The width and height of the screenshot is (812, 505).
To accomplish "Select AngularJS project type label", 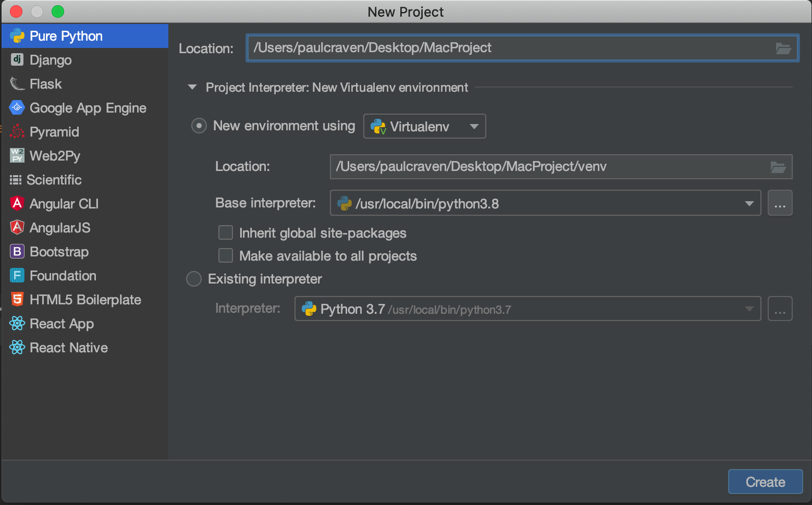I will click(60, 228).
